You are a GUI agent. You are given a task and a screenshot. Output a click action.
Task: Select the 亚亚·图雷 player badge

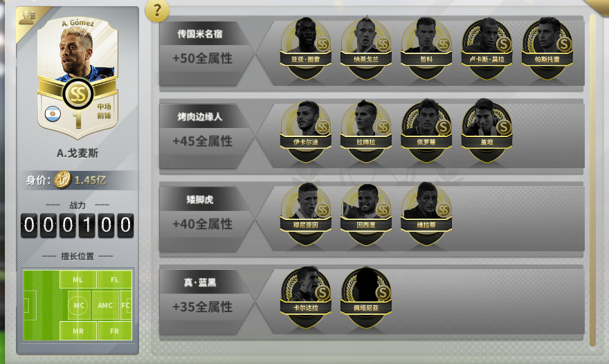tap(306, 48)
